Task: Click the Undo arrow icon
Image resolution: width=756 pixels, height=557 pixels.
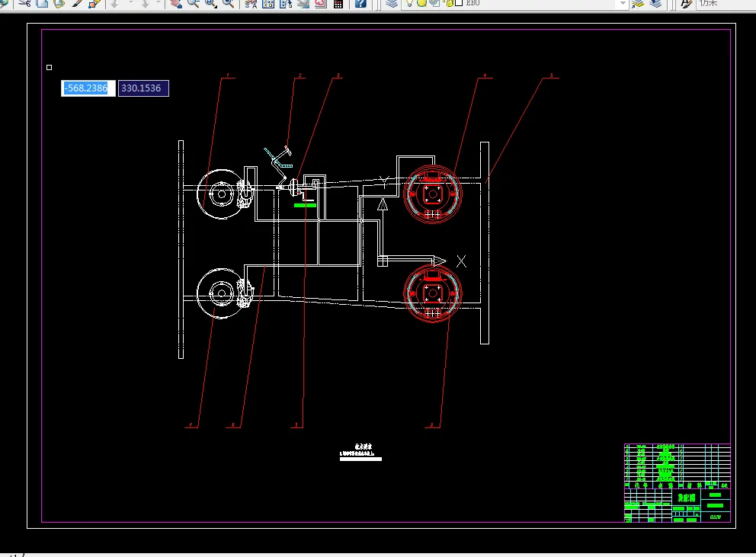Action: pos(115,3)
